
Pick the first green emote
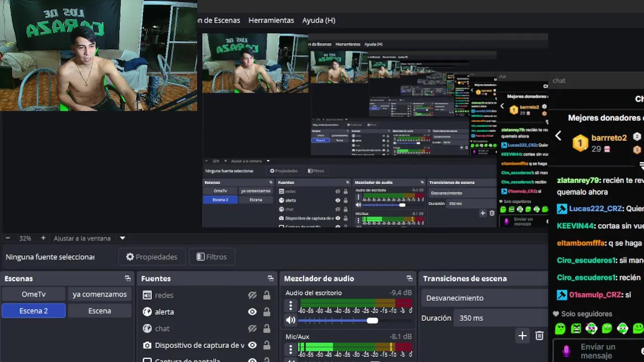coord(560,329)
